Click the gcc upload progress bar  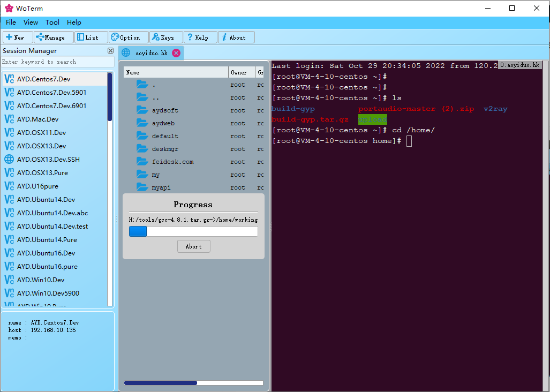(193, 231)
